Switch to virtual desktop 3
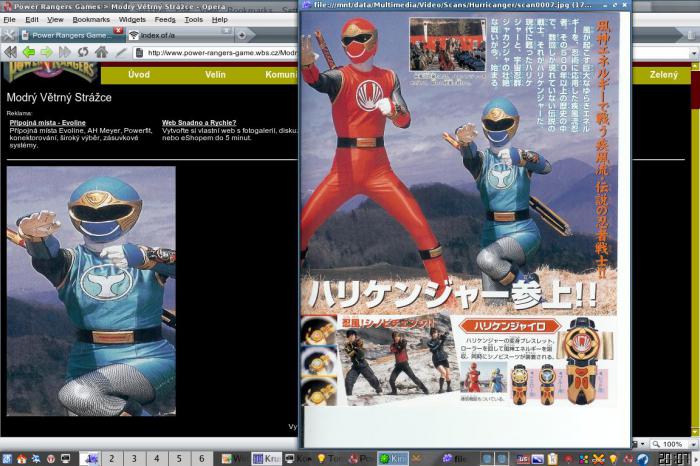This screenshot has width=700, height=466. (134, 458)
